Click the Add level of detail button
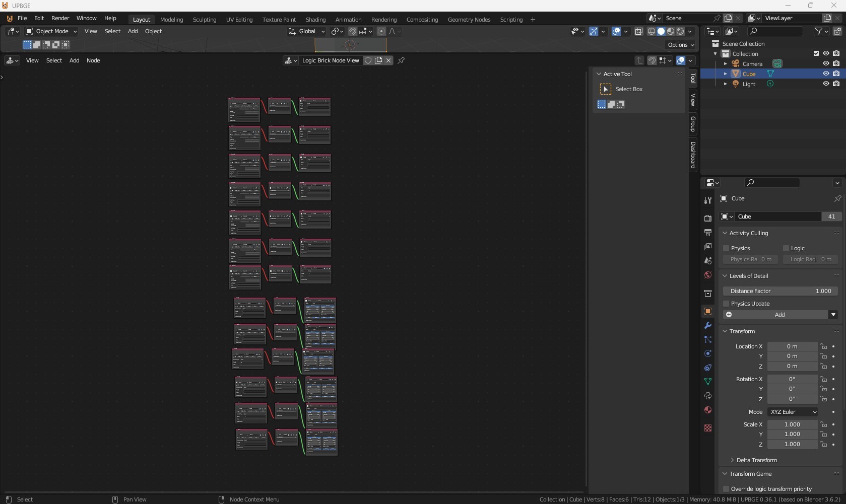This screenshot has height=504, width=846. pyautogui.click(x=775, y=315)
